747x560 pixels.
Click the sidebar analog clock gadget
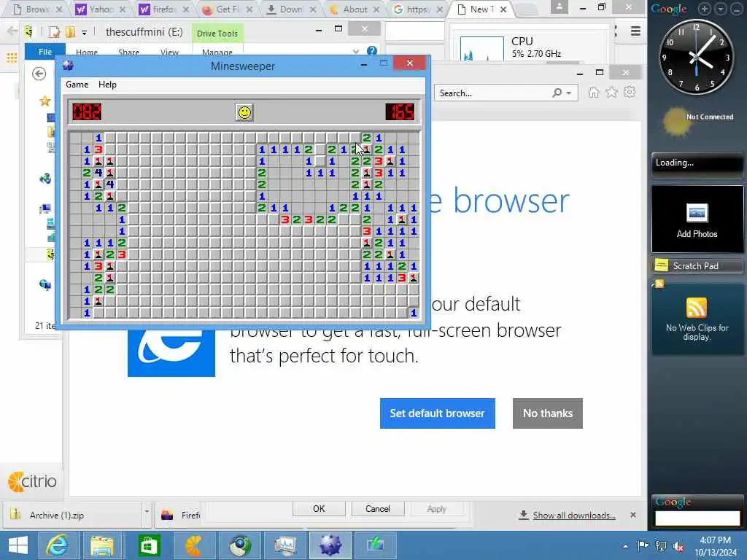(696, 57)
